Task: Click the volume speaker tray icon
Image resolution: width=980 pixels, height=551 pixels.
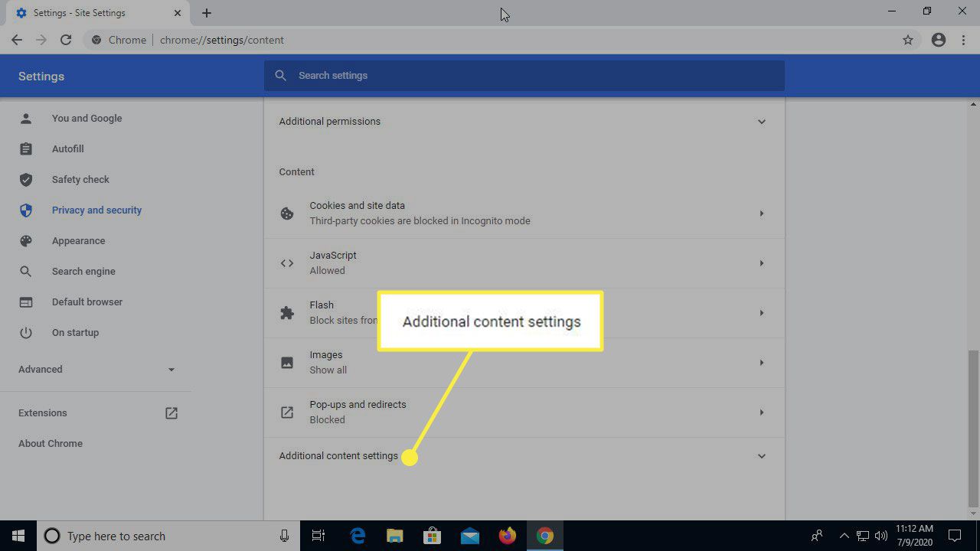Action: tap(880, 536)
